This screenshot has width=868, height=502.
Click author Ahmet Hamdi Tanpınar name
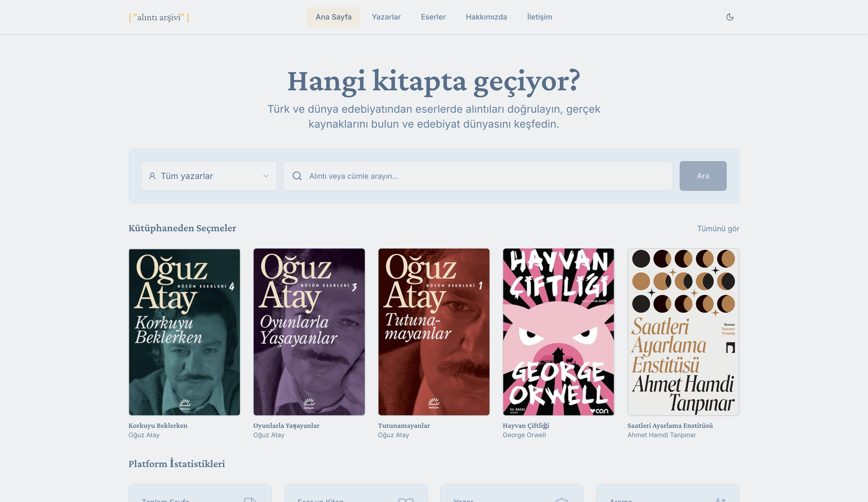[661, 435]
